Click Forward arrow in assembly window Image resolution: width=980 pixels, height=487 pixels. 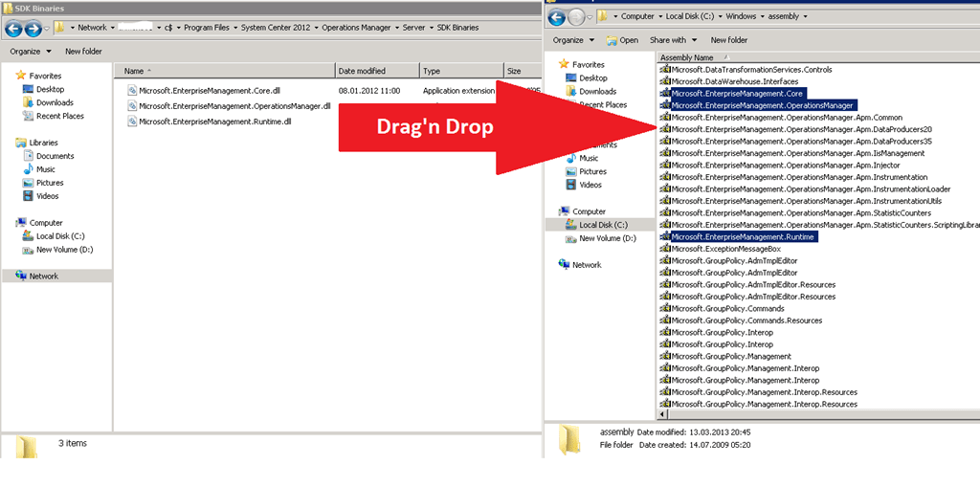pos(575,16)
